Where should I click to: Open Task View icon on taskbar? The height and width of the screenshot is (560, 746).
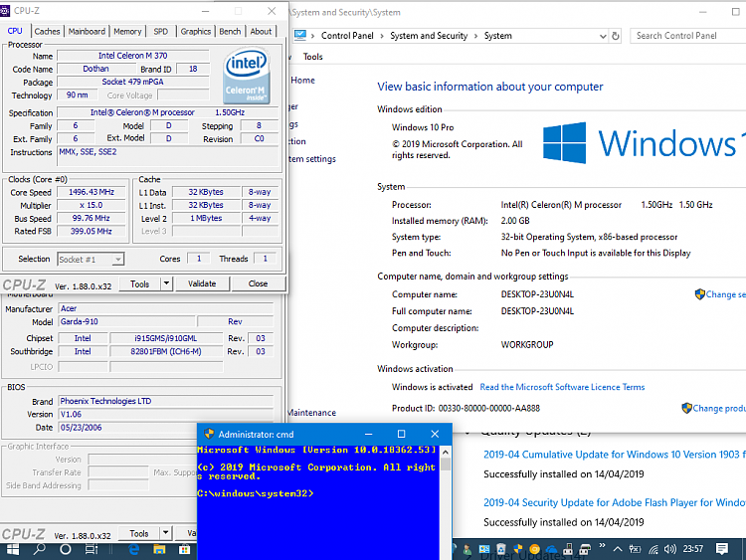click(x=92, y=549)
